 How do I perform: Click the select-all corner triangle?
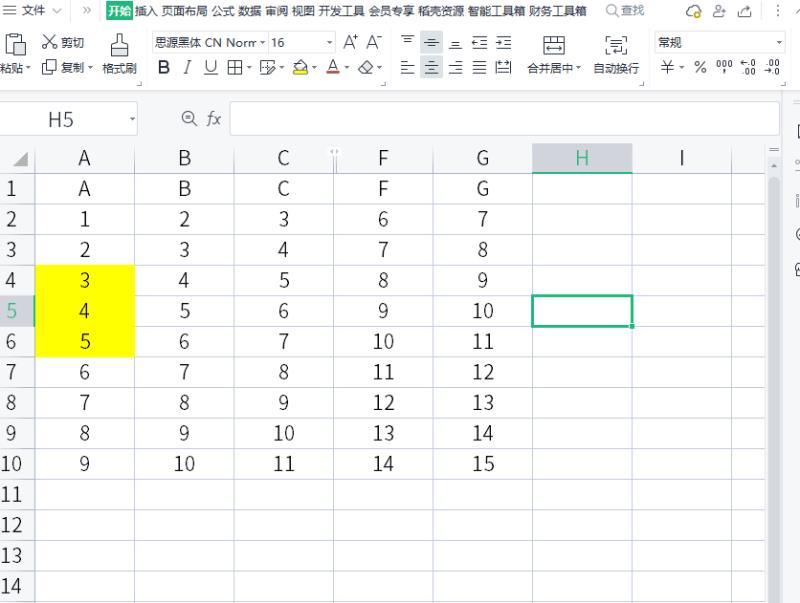[20, 160]
